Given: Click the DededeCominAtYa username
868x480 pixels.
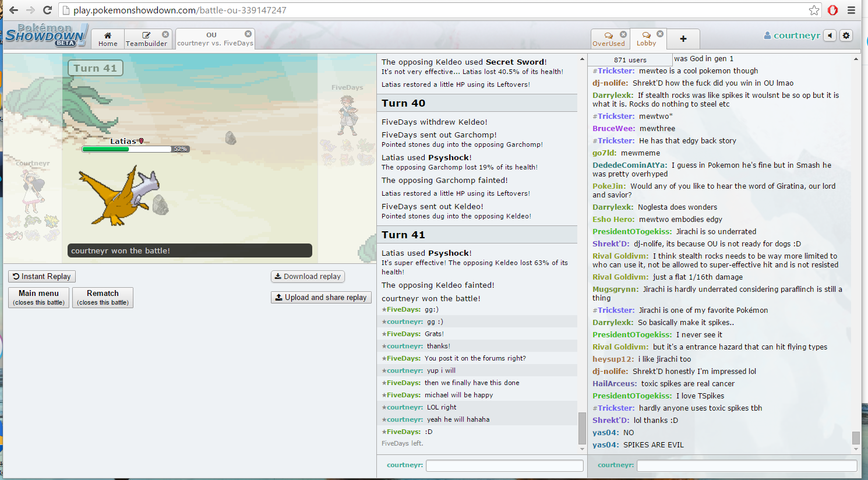Looking at the screenshot, I should pyautogui.click(x=630, y=165).
